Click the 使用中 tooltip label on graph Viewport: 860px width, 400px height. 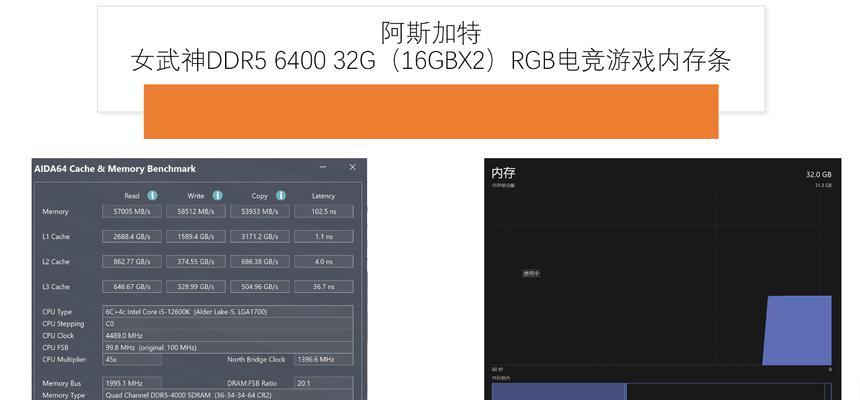coord(531,273)
